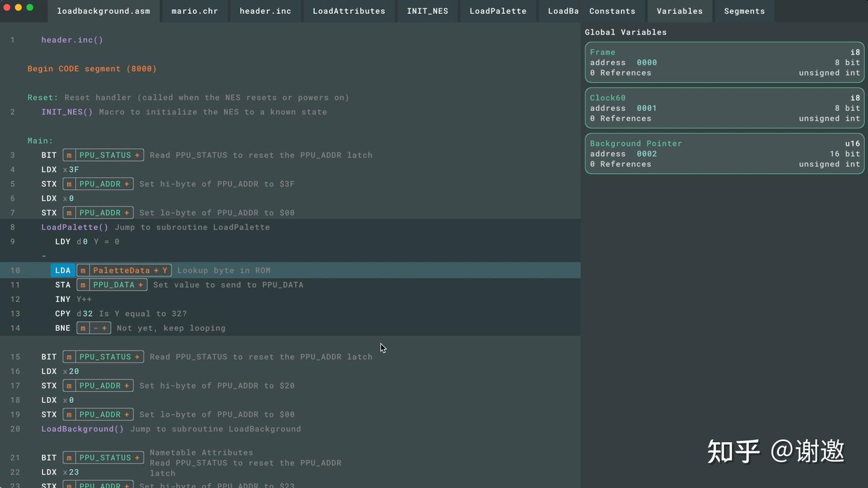
Task: Click the plus icon after PPU_STATUS on line 3
Action: pyautogui.click(x=137, y=155)
